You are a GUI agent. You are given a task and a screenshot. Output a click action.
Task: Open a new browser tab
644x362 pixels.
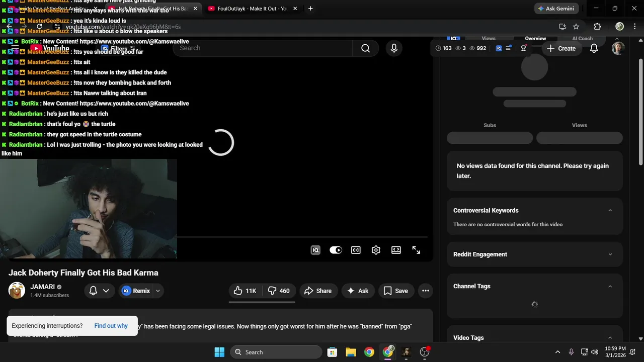(310, 9)
